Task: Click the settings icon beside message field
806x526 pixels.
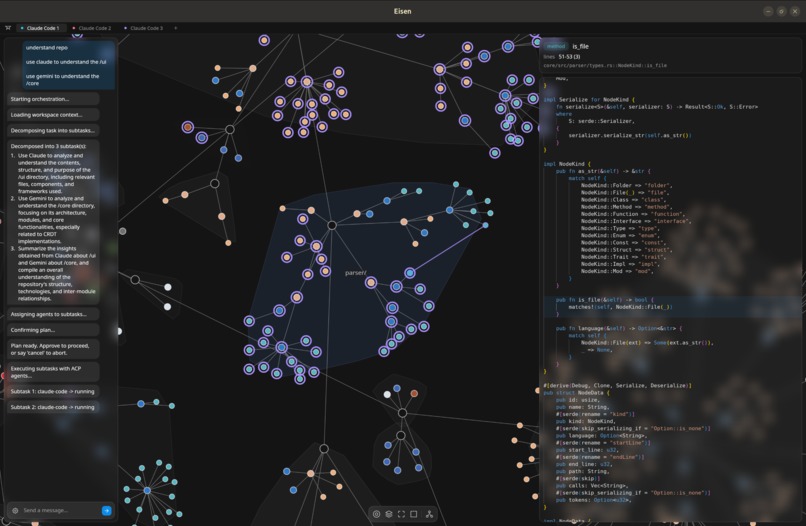Action: pos(15,511)
